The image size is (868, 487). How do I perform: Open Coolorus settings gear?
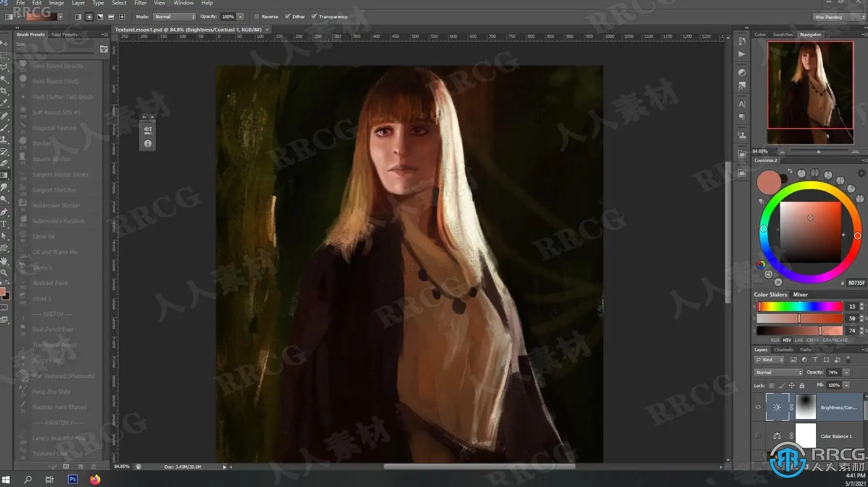tap(861, 173)
